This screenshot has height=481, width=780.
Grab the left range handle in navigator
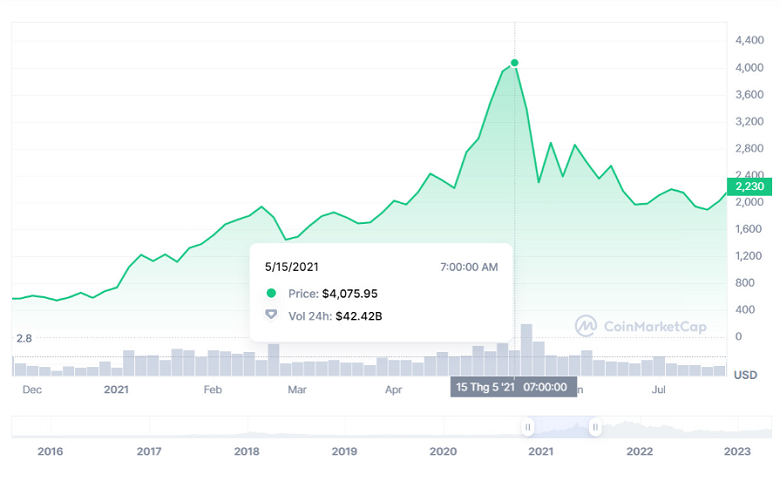[527, 428]
